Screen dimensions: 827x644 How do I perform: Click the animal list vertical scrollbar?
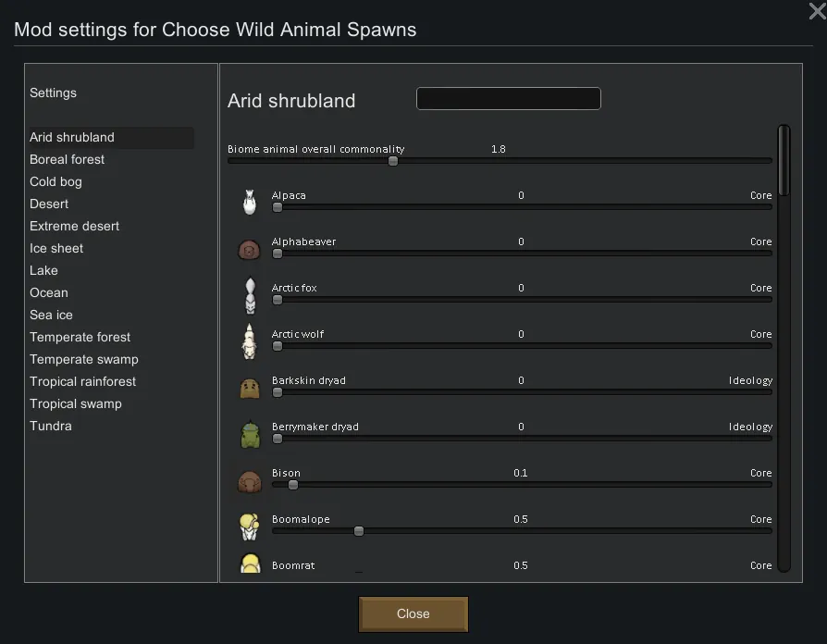784,161
